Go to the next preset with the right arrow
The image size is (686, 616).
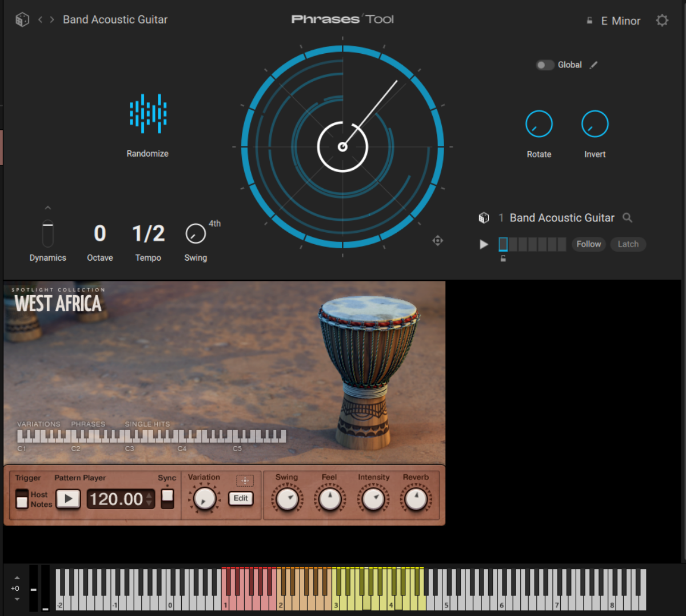point(52,19)
